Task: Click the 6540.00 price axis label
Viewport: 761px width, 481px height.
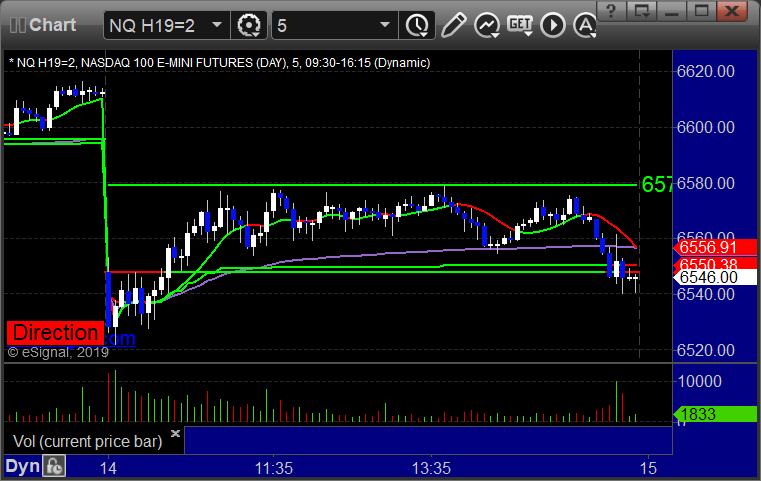Action: coord(706,294)
